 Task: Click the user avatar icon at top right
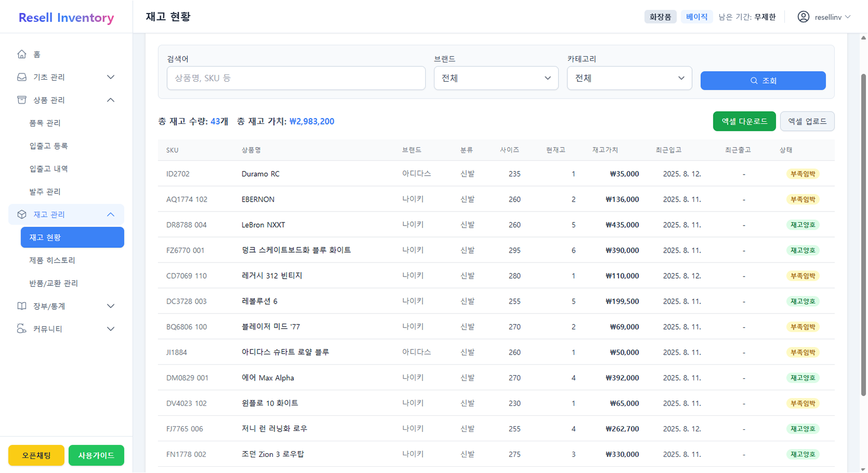click(802, 16)
